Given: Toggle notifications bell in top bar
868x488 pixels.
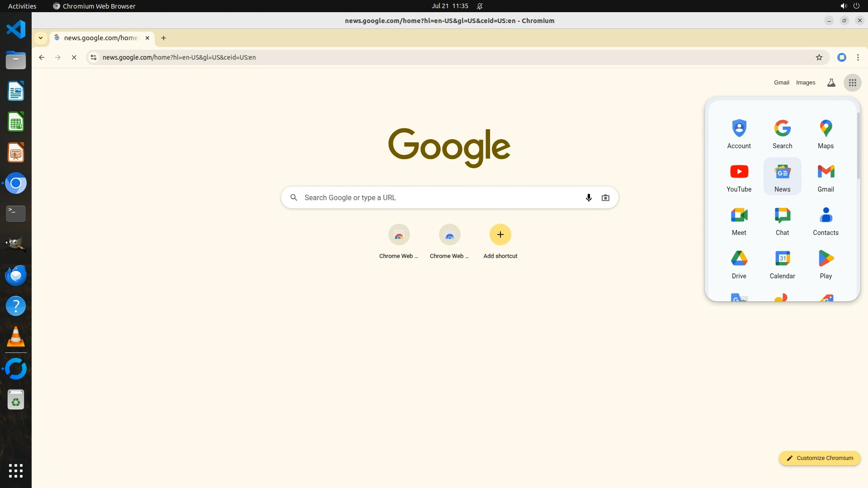Looking at the screenshot, I should (x=480, y=6).
